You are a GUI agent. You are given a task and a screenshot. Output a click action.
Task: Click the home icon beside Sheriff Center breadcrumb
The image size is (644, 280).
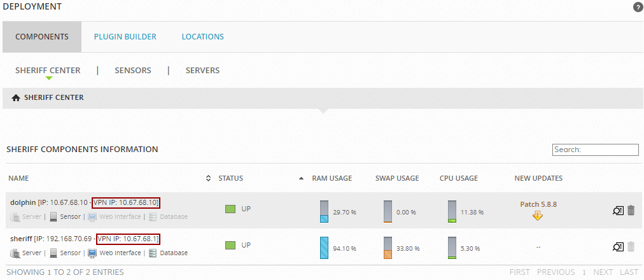[x=16, y=98]
